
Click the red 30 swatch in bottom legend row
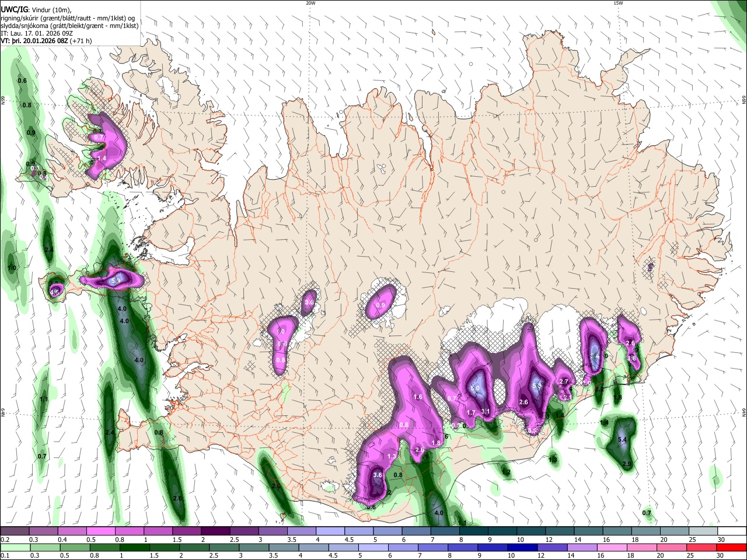pos(731,548)
